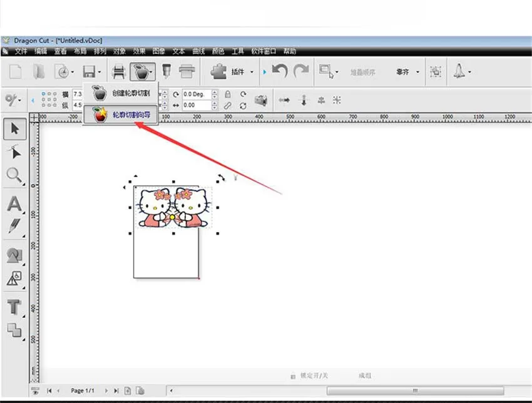Viewport: 532px width, 403px height.
Task: Click the 插件 button label
Action: (x=237, y=72)
